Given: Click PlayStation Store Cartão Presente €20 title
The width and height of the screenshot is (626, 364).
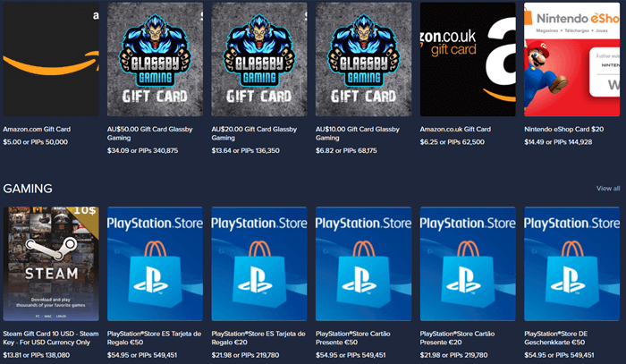Looking at the screenshot, I should (x=457, y=338).
